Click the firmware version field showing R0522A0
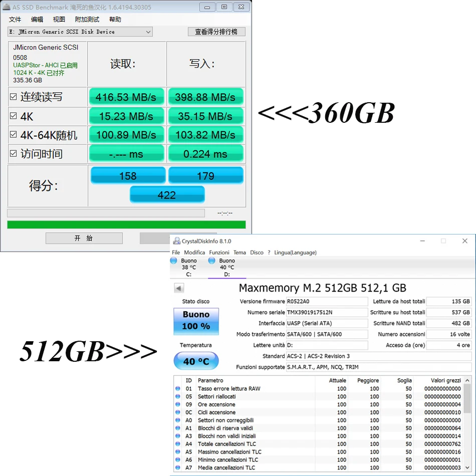This screenshot has height=476, width=476. click(x=327, y=301)
